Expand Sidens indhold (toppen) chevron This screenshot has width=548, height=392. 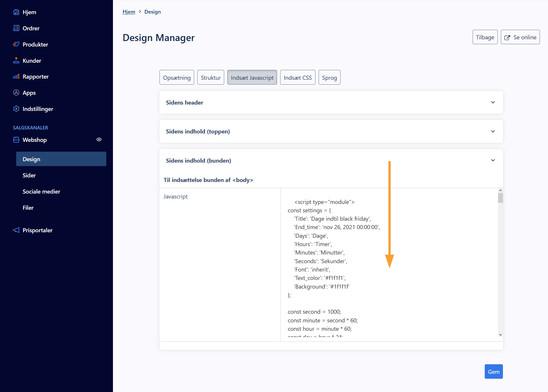point(493,131)
